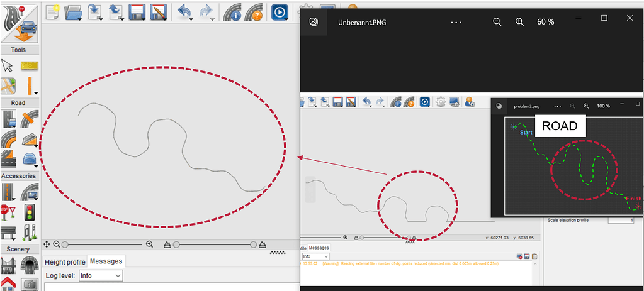The image size is (644, 291).
Task: Click the orange vertical bar tool under Tools
Action: 30,86
